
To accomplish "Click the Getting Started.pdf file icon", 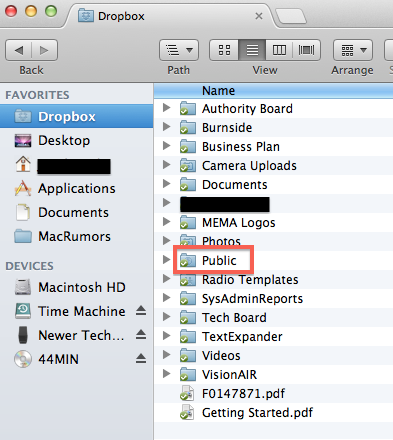I will [x=187, y=412].
